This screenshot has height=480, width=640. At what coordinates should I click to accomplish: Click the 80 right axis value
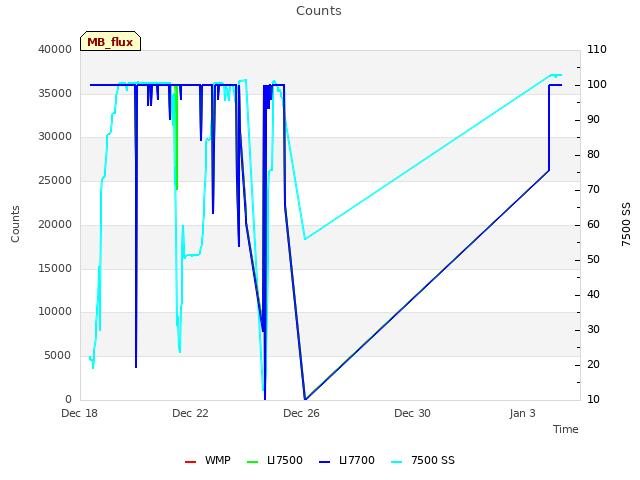point(593,155)
